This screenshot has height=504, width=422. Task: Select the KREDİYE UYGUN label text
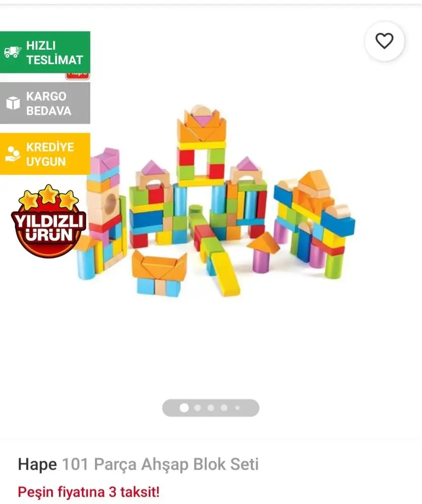pyautogui.click(x=50, y=154)
